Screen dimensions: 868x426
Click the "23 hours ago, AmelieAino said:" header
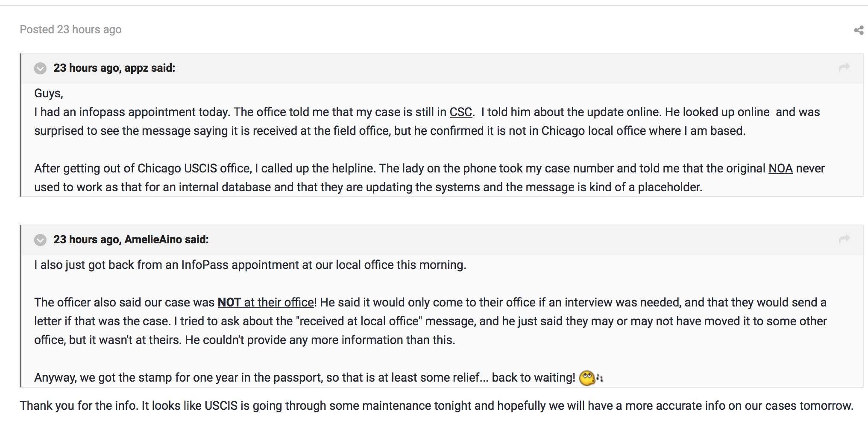[x=131, y=239]
